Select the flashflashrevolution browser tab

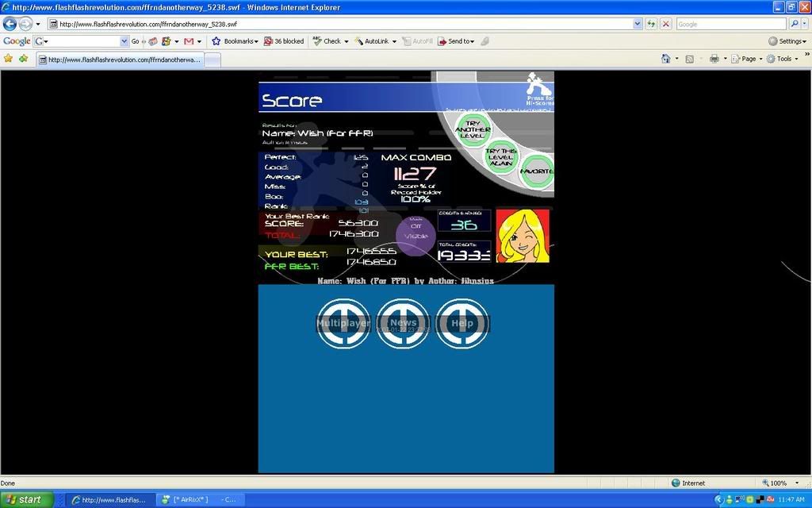[x=120, y=60]
